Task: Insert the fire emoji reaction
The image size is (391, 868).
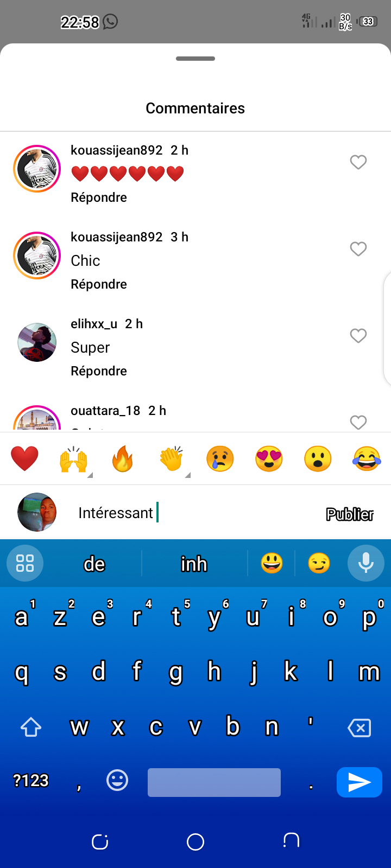Action: click(x=123, y=459)
